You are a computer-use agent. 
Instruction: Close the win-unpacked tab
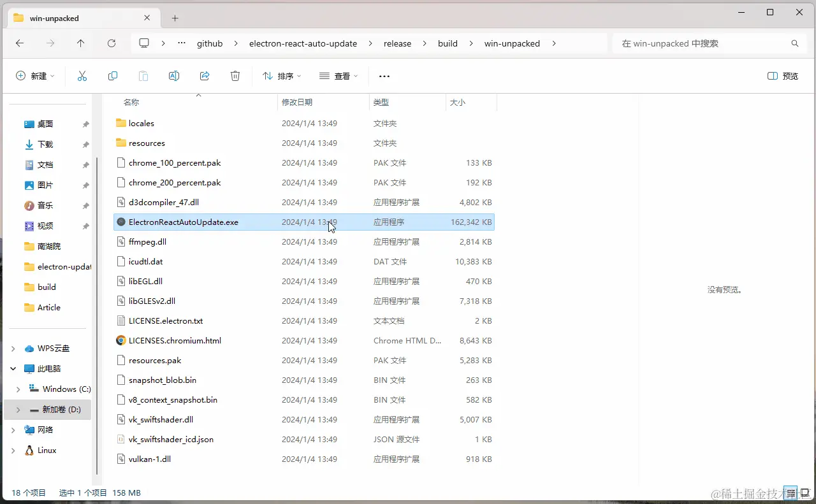pyautogui.click(x=148, y=18)
